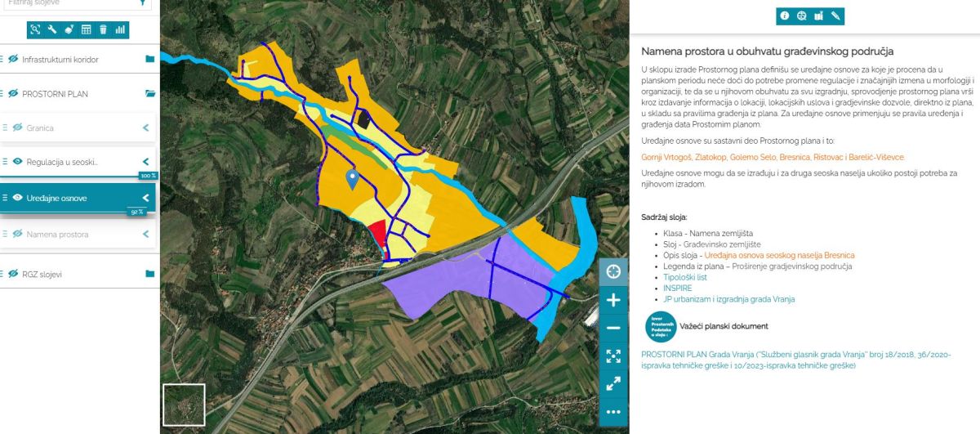Hide the Uredajne osnove layer
Image resolution: width=980 pixels, height=434 pixels.
pos(17,198)
